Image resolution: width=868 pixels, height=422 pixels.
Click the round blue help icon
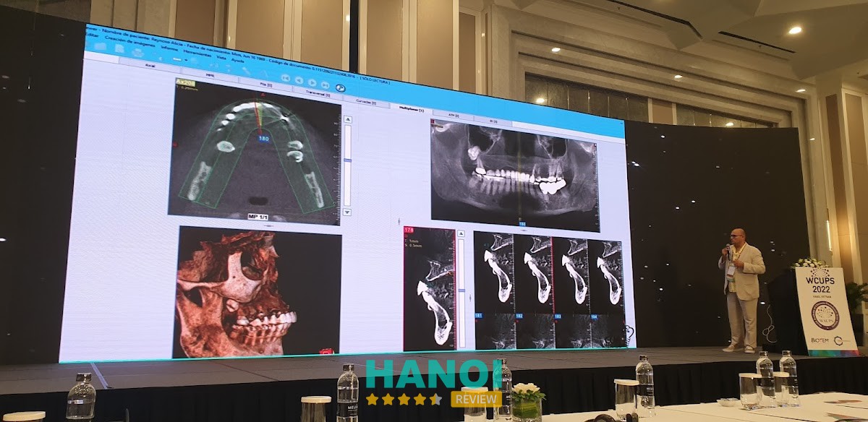(340, 87)
